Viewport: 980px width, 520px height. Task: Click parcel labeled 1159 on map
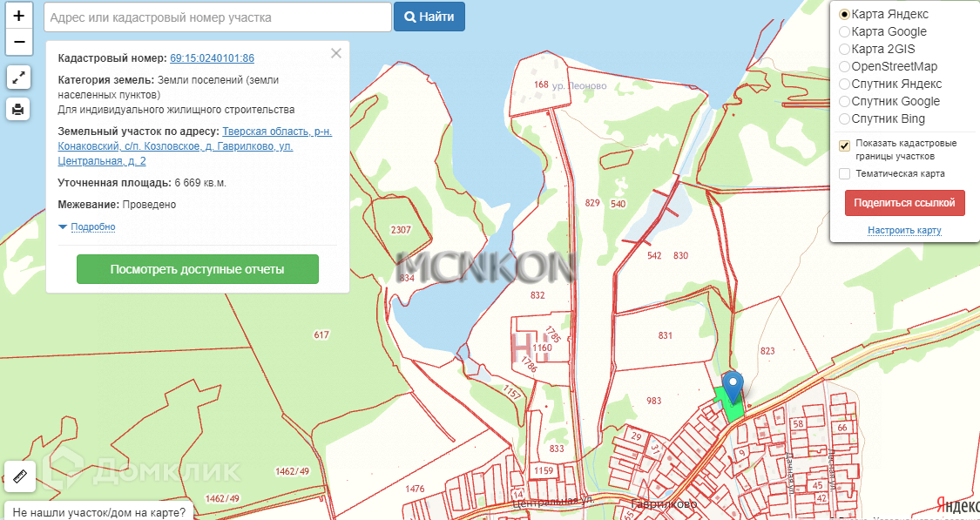[x=544, y=470]
